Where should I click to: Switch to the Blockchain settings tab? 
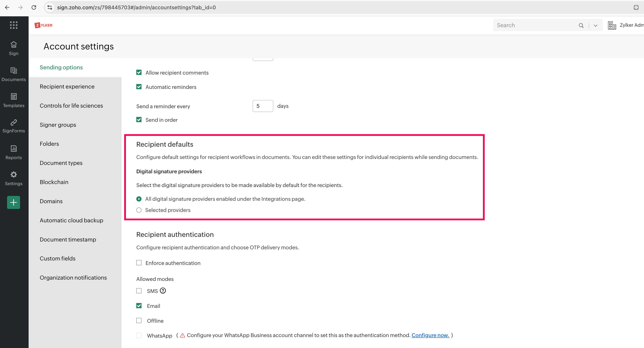(x=54, y=182)
